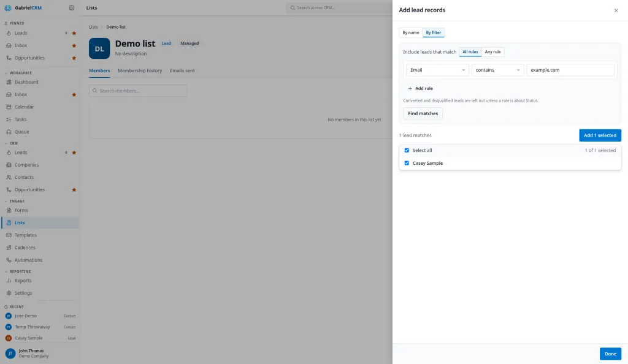Click the search magnifier icon in top bar
Screen dimensions: 628x364
click(293, 7)
